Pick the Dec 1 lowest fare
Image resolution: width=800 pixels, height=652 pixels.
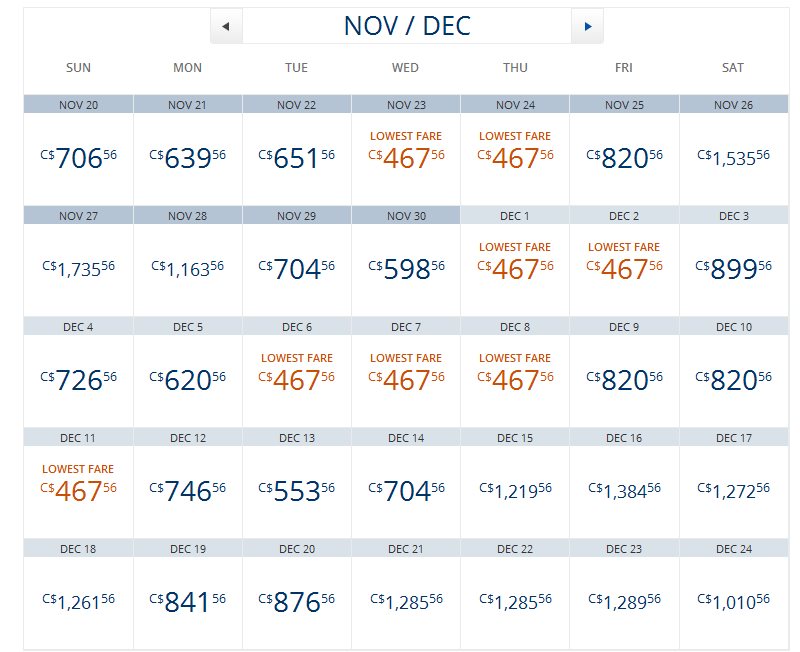pos(515,268)
